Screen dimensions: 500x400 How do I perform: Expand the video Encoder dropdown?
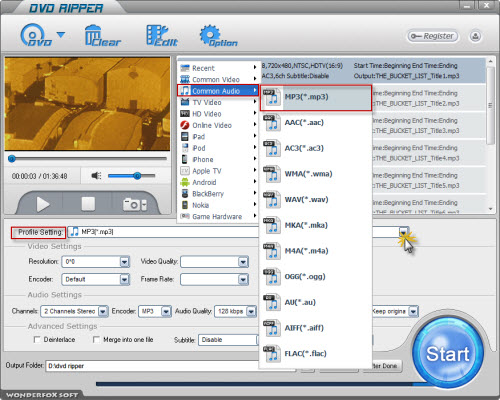[x=124, y=279]
